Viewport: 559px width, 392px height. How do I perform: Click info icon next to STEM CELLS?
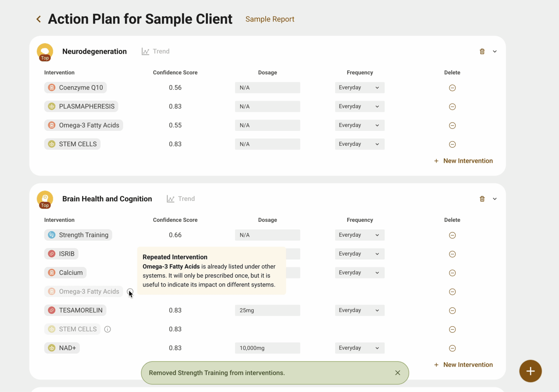107,329
